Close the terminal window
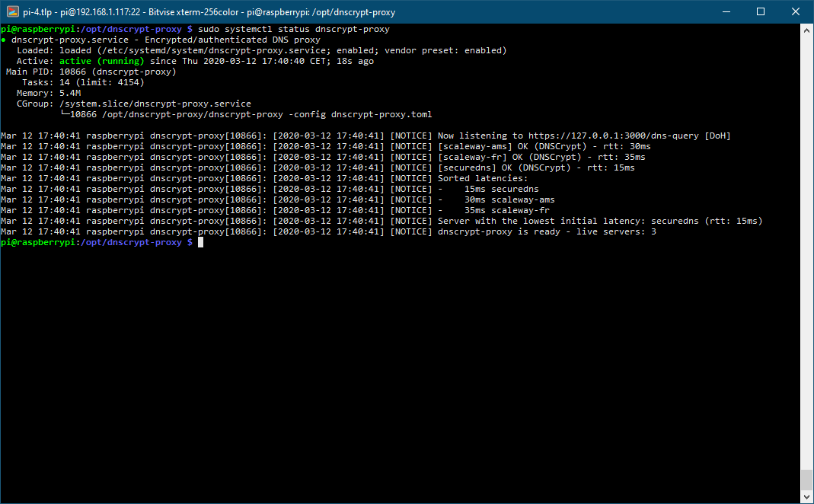Viewport: 814px width, 504px height. [x=796, y=11]
